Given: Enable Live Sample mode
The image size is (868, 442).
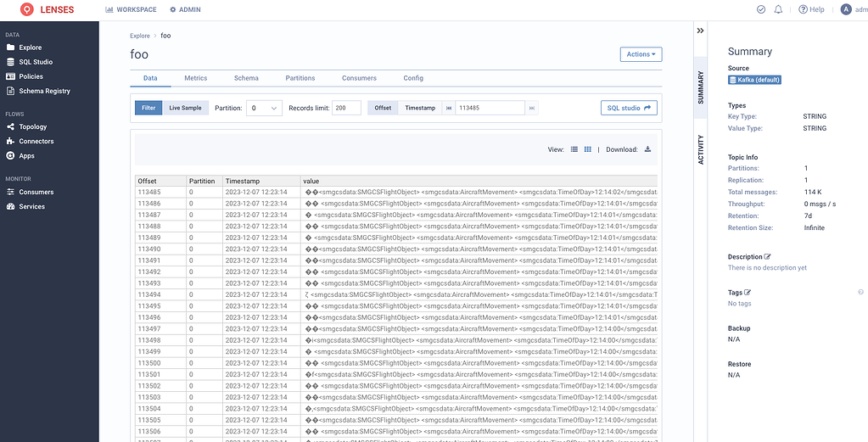Looking at the screenshot, I should pyautogui.click(x=185, y=108).
